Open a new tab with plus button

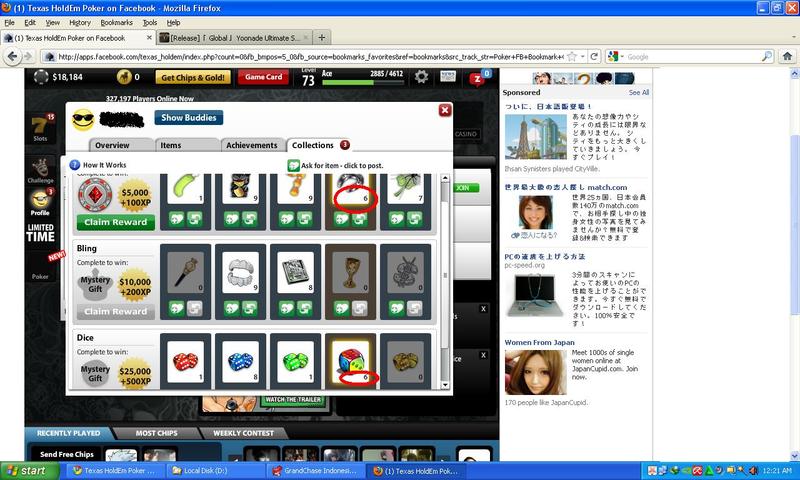point(321,38)
